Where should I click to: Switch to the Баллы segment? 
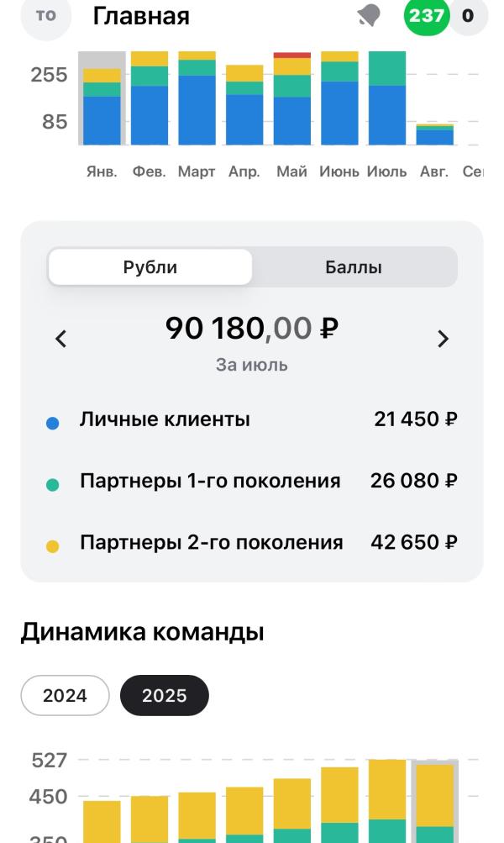(x=354, y=267)
